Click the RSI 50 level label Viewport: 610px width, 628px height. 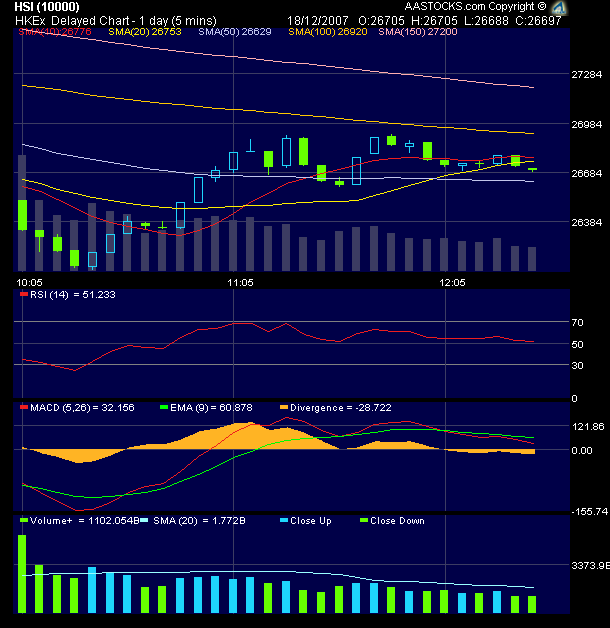[577, 344]
